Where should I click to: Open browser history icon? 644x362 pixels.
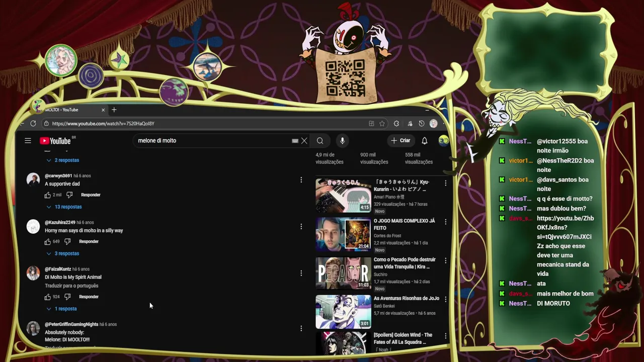(422, 123)
